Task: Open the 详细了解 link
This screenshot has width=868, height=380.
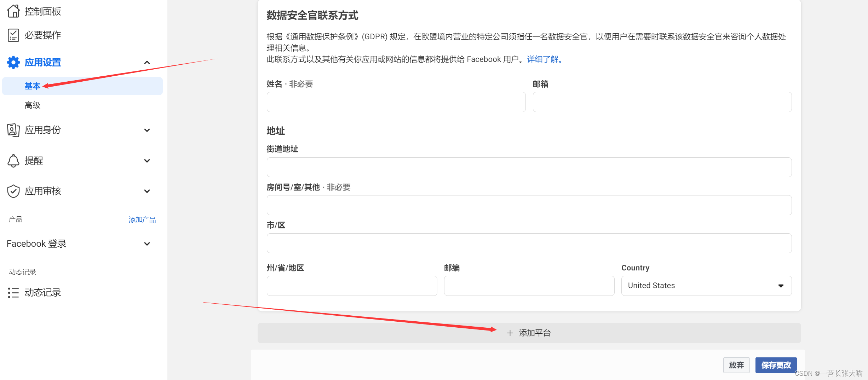Action: [543, 59]
